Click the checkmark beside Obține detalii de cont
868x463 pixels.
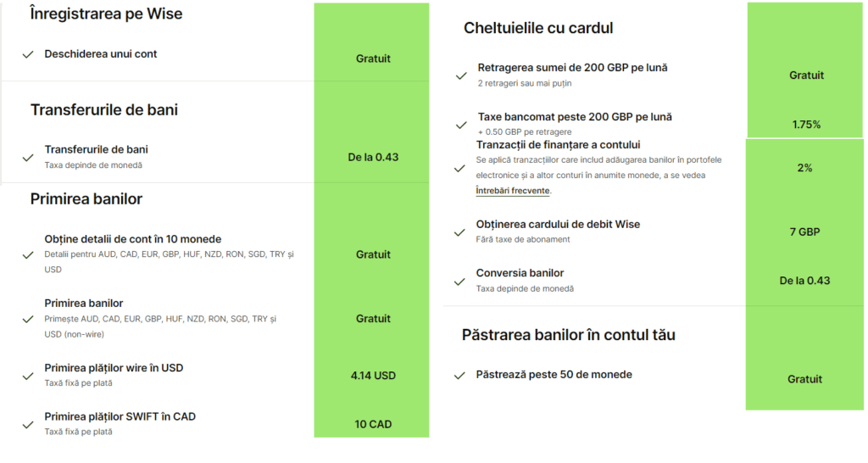tap(27, 254)
